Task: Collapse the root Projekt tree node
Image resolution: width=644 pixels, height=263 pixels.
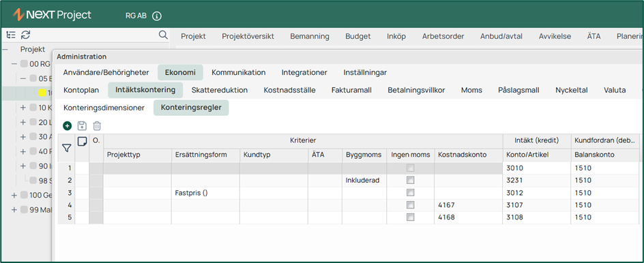Action: tap(5, 49)
